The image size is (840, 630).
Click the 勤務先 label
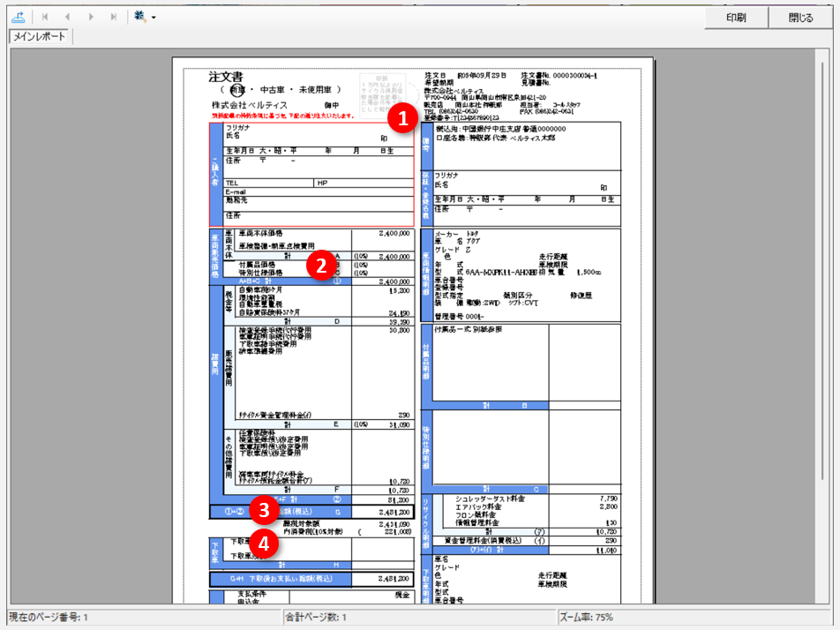pyautogui.click(x=236, y=200)
